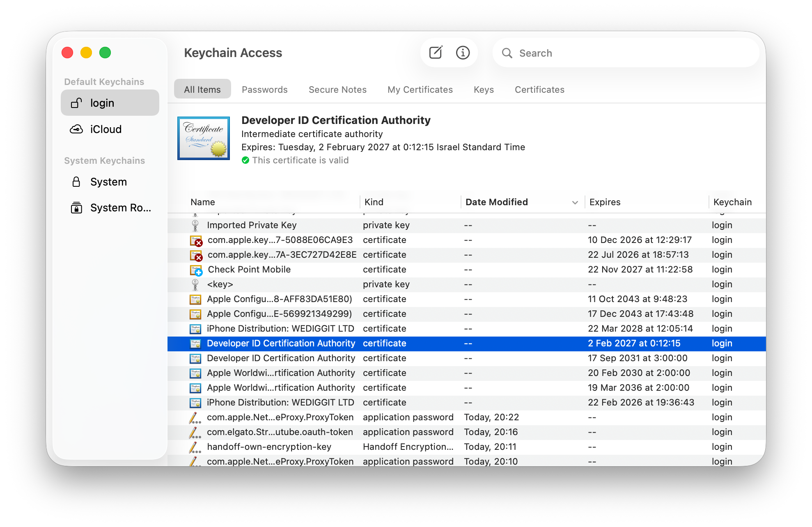This screenshot has height=527, width=812.
Task: Click the magnifying glass search icon
Action: [x=507, y=53]
